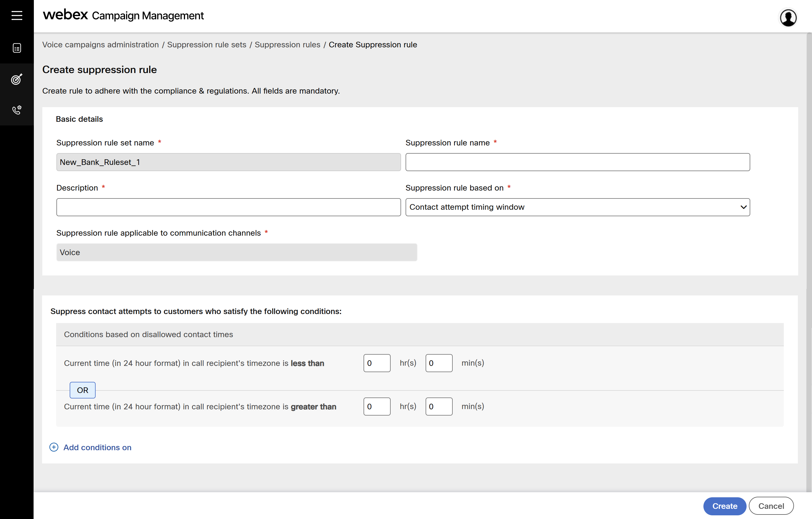Select the less than hours input box

[377, 363]
